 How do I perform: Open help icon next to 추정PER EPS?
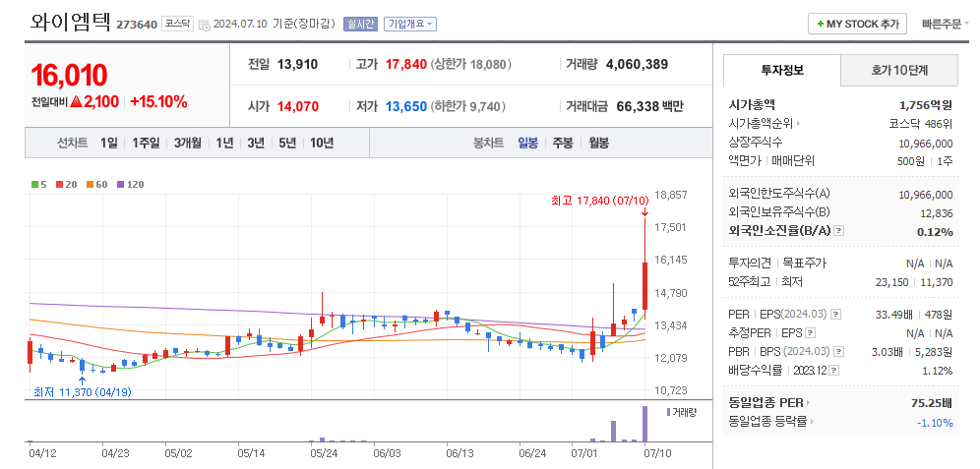coord(811,333)
